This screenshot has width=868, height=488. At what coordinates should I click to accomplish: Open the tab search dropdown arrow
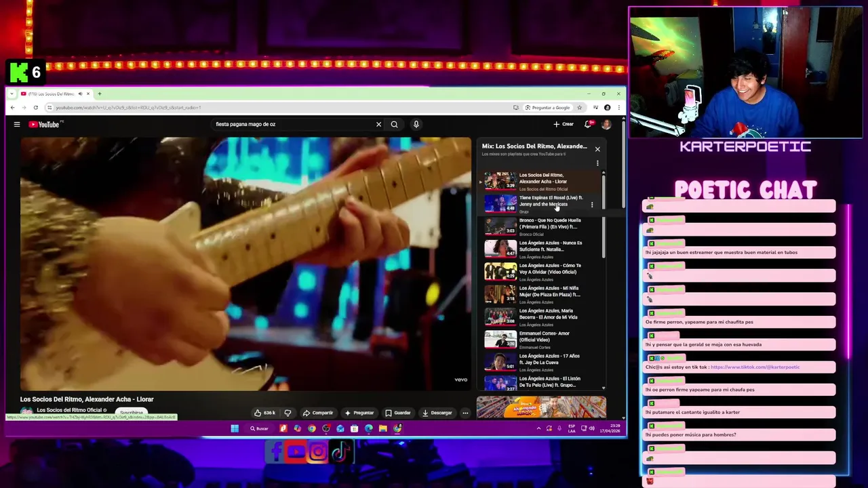point(12,94)
